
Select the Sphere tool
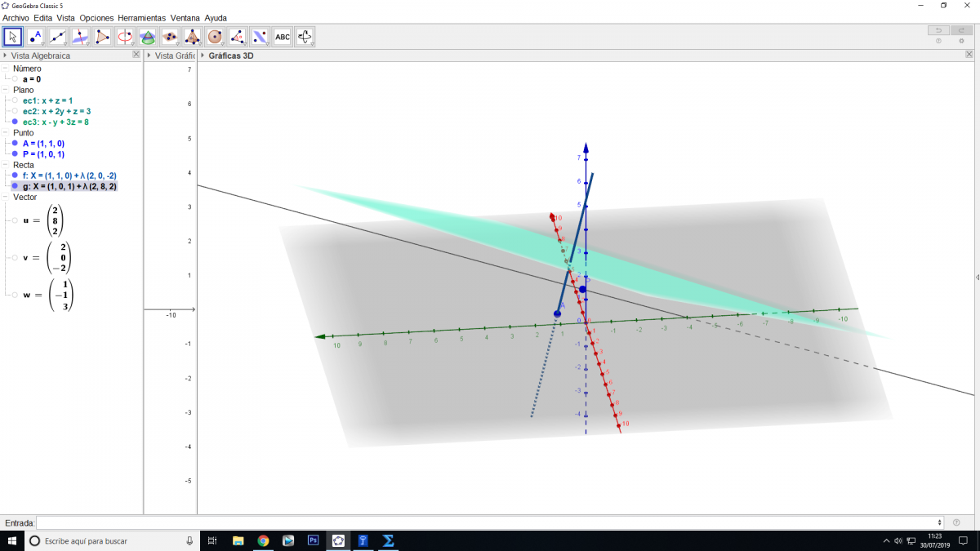click(x=215, y=37)
